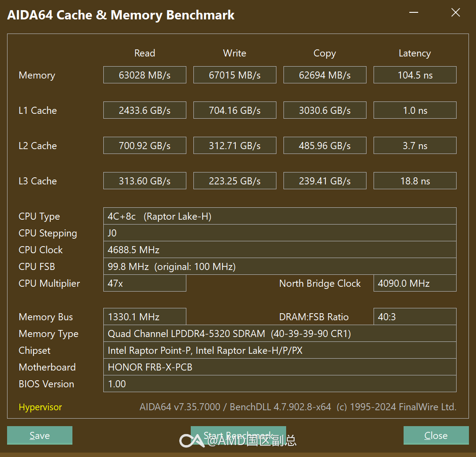Image resolution: width=476 pixels, height=457 pixels.
Task: Click L2 Cache Copy value 485.96 GB/s
Action: click(325, 146)
